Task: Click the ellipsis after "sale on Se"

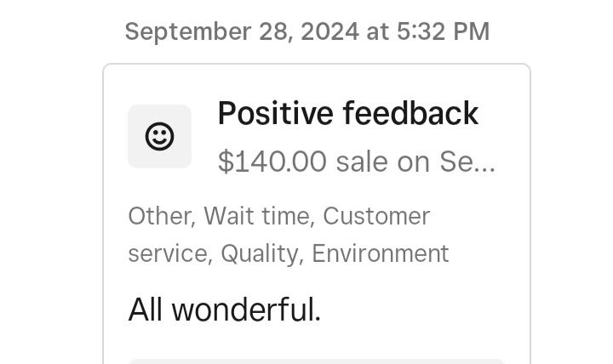Action: click(x=487, y=168)
